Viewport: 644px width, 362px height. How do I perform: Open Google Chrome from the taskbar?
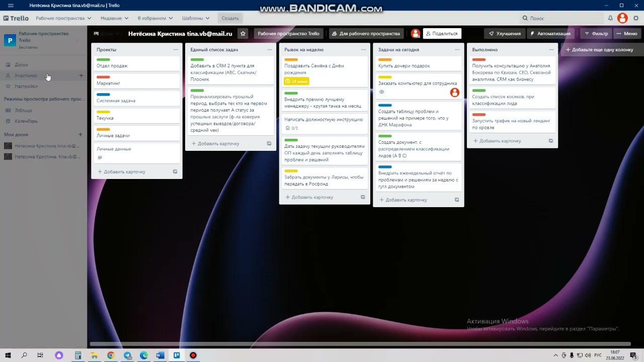point(111,355)
